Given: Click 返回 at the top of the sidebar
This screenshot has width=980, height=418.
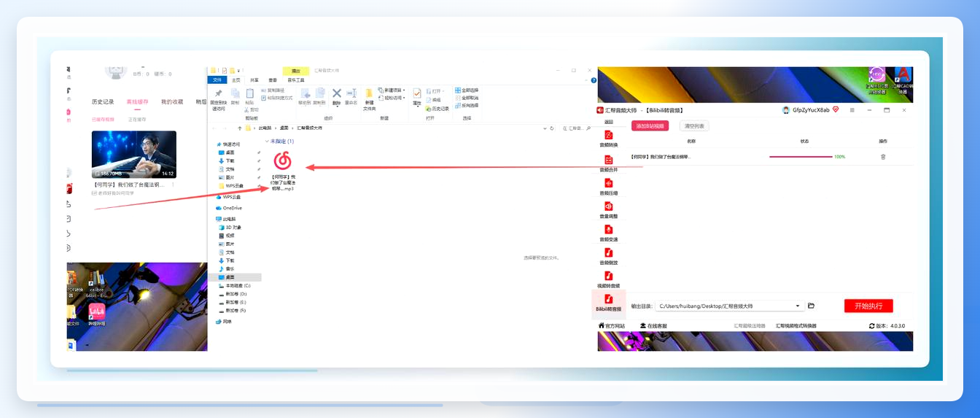Looking at the screenshot, I should pos(608,122).
